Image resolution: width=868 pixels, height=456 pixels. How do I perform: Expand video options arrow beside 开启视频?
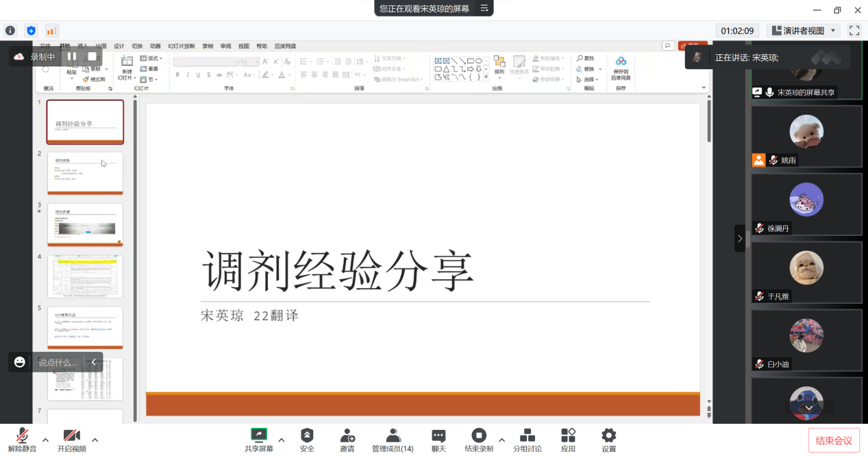click(x=95, y=440)
